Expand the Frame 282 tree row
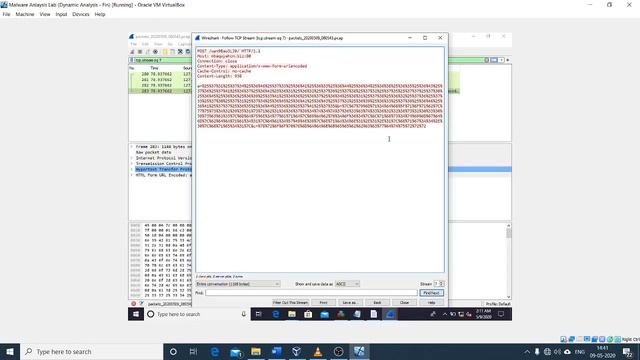640x360 pixels. point(131,147)
